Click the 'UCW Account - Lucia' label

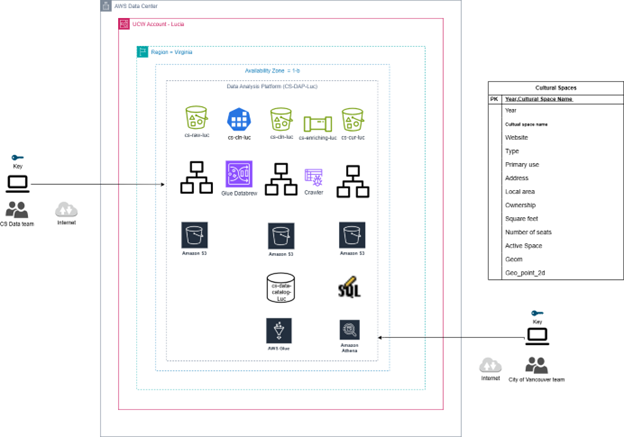coord(158,24)
